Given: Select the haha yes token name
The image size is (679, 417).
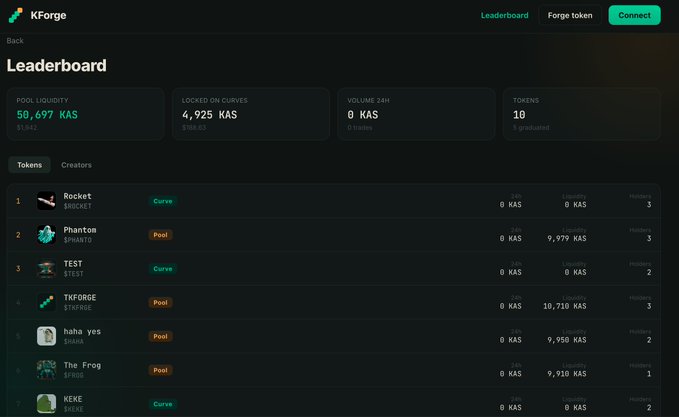Looking at the screenshot, I should [x=82, y=331].
